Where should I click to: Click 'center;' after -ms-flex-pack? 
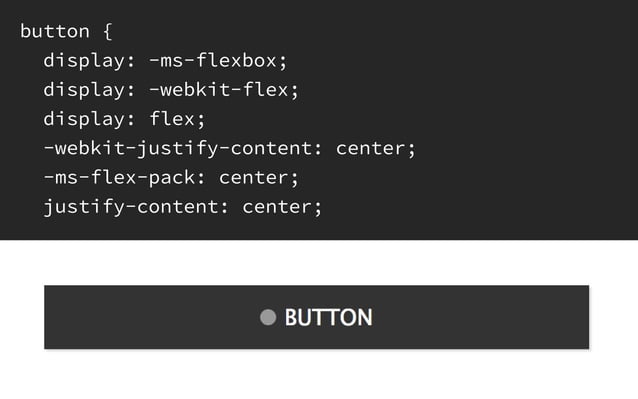259,178
